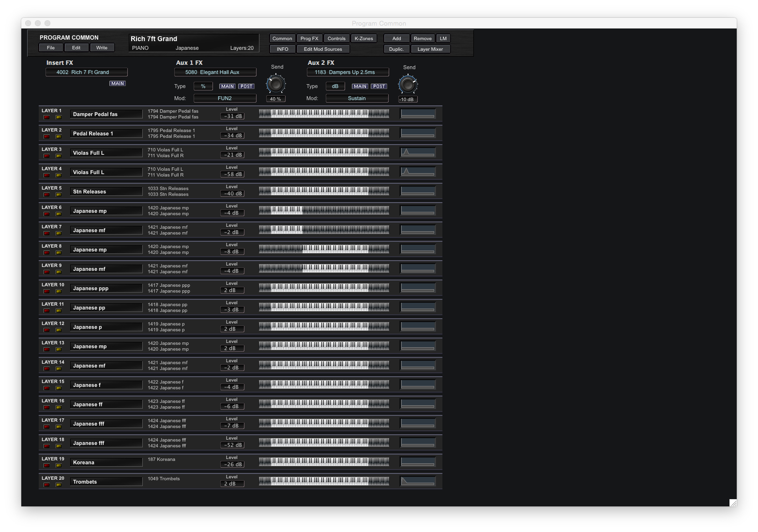Viewport: 758px width, 532px height.
Task: Toggle the MAIN switch in Aux 2 FX
Action: coord(360,87)
